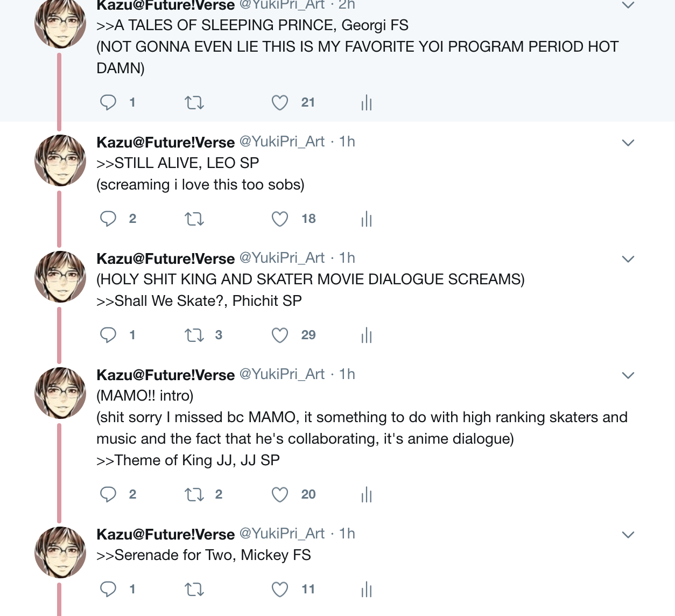Like the Serenade for Two Mickey tweet

click(x=280, y=589)
